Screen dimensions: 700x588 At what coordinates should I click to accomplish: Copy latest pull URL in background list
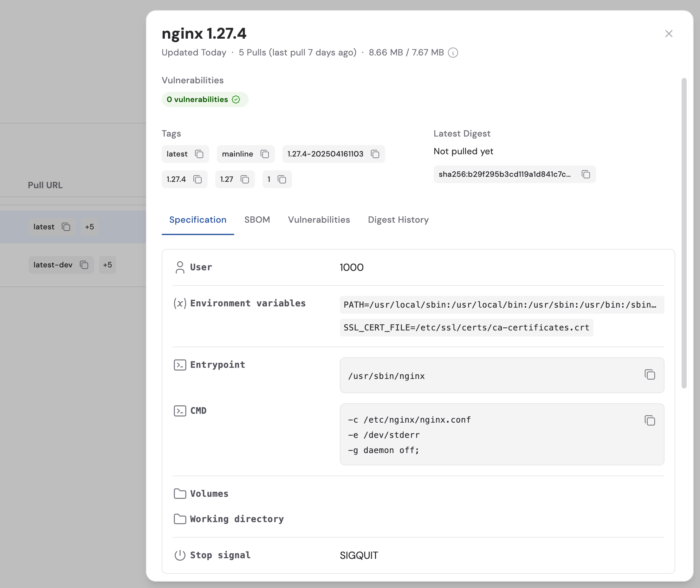click(x=66, y=227)
